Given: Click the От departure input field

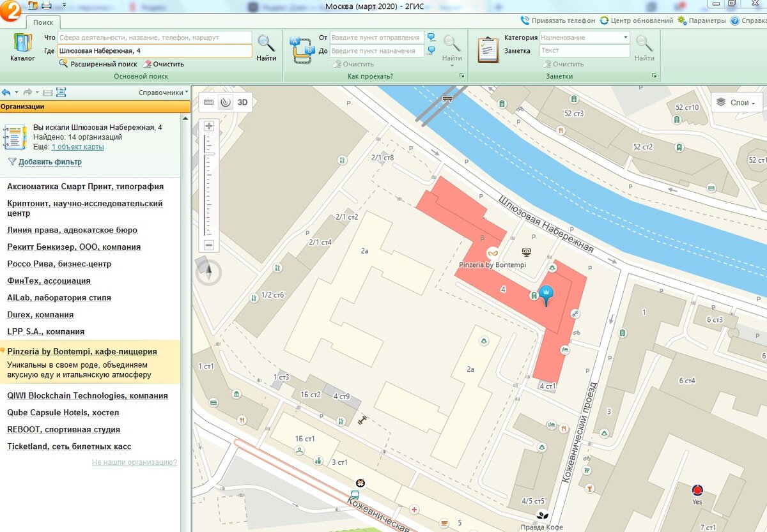Looking at the screenshot, I should (377, 38).
